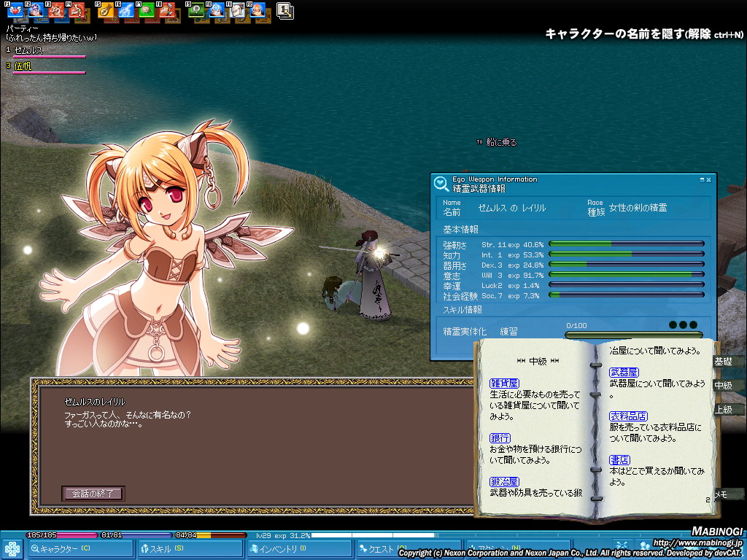
Task: Open the Skills (スキル) window
Action: click(190, 549)
